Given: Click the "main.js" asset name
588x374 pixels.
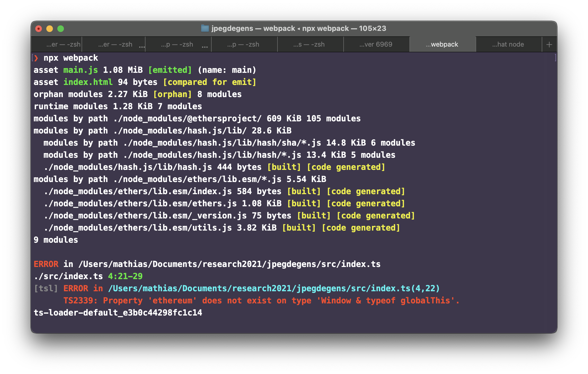Looking at the screenshot, I should coord(80,70).
